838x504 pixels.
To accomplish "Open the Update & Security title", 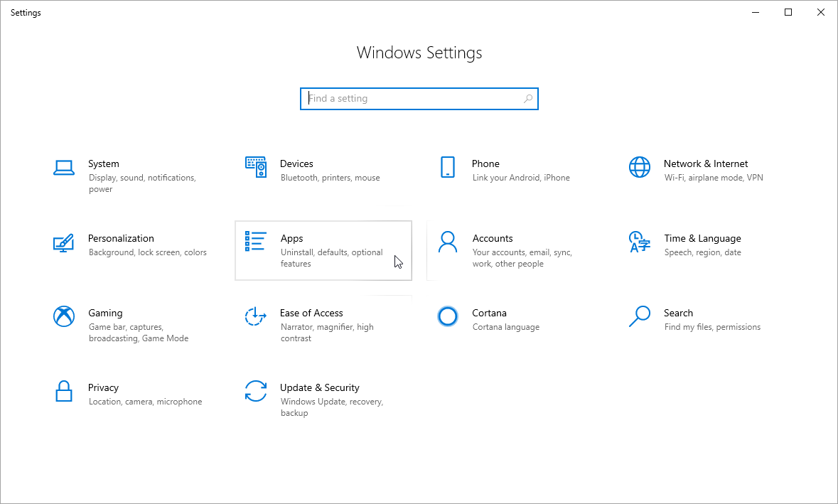I will [320, 387].
